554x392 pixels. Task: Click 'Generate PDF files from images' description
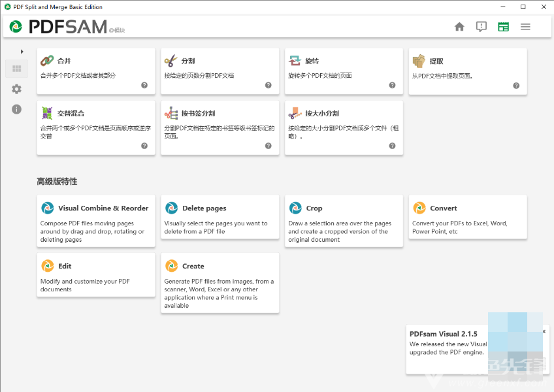(219, 293)
